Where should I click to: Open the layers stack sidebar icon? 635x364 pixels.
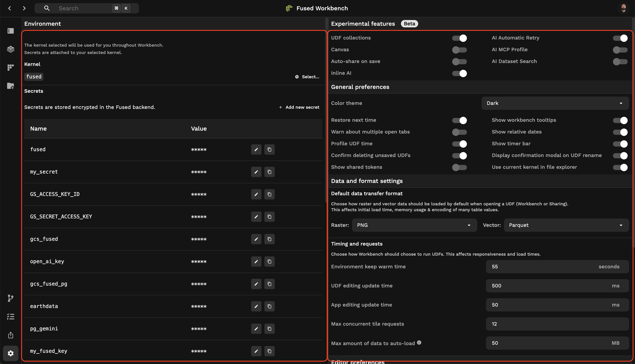(10, 49)
